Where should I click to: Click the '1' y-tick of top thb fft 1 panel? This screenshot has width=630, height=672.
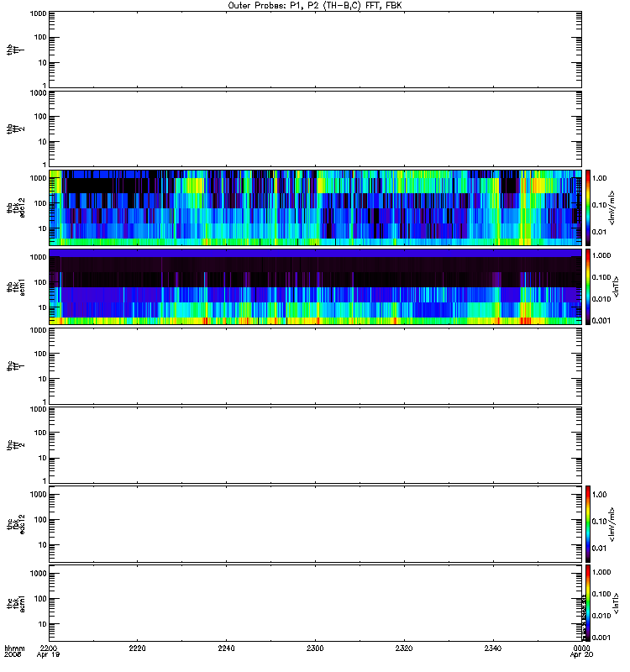pos(45,86)
